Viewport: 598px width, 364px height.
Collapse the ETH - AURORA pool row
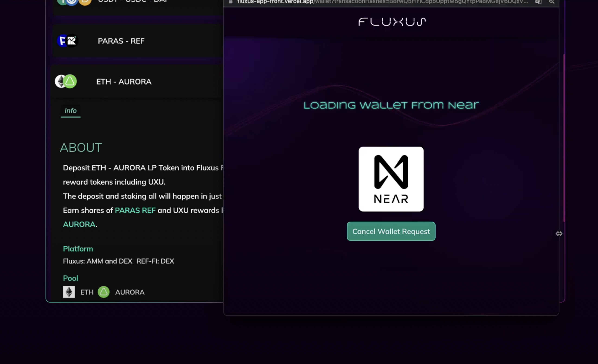pyautogui.click(x=124, y=82)
